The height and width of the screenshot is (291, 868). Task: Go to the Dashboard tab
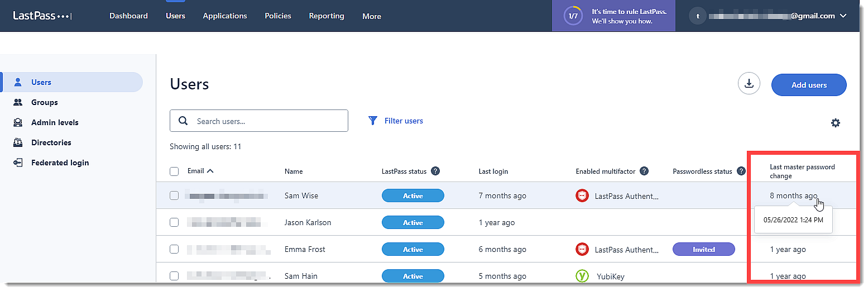pyautogui.click(x=128, y=16)
